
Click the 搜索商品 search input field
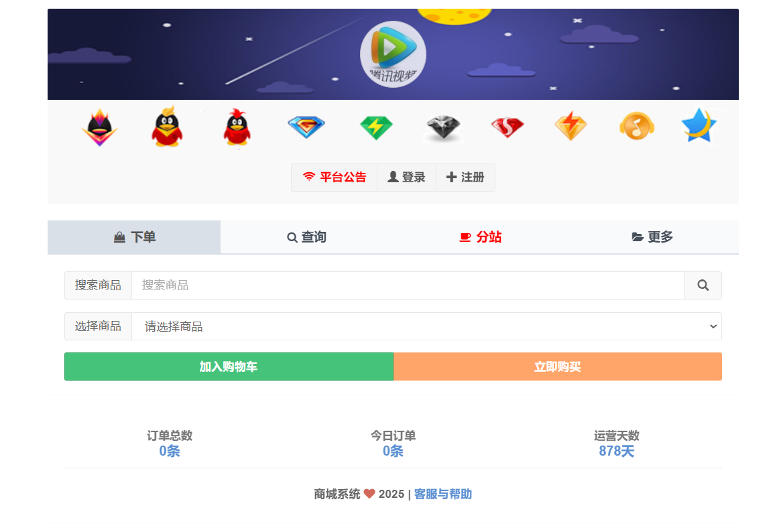(408, 285)
